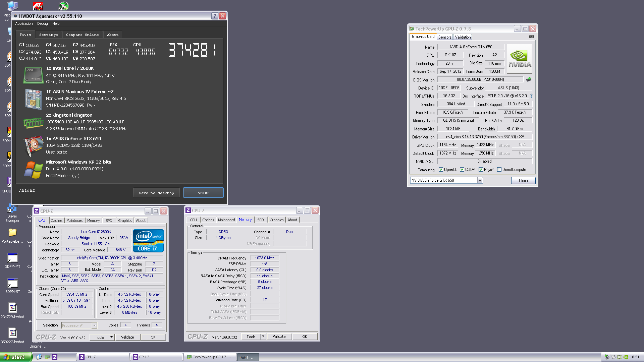Click the Windows XP logo in Aquamark

click(x=33, y=170)
